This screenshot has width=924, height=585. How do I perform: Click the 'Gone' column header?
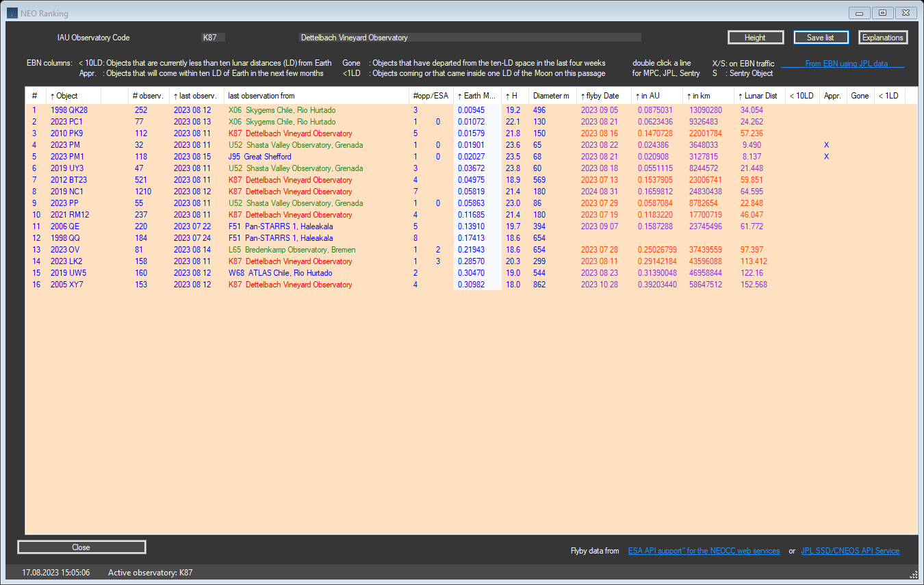860,96
